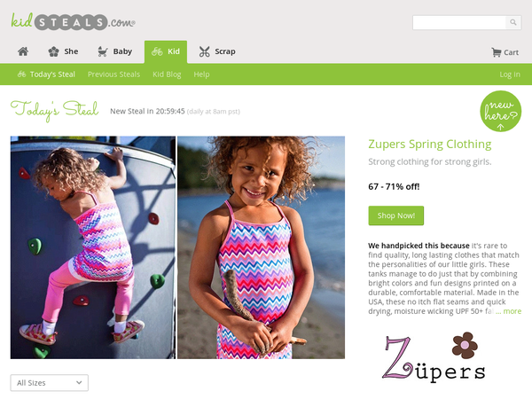The image size is (532, 399).
Task: Click the flower icon beside She
Action: (53, 51)
